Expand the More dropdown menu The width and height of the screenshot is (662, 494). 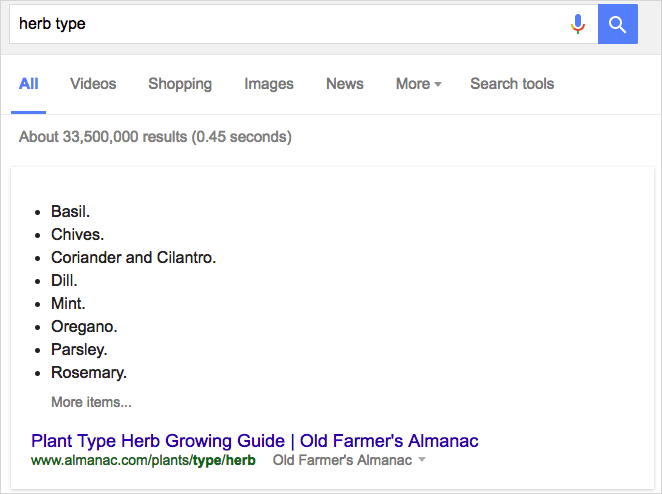point(418,84)
